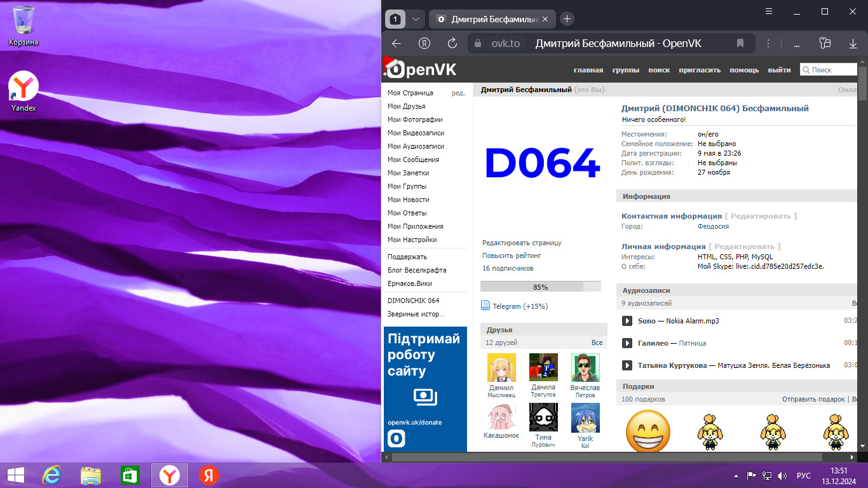Viewport: 868px width, 488px height.
Task: Open the browser downloads panel
Action: click(853, 43)
